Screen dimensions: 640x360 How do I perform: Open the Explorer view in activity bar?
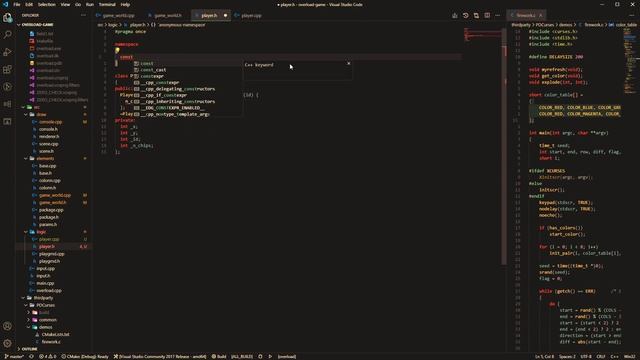coord(7,18)
